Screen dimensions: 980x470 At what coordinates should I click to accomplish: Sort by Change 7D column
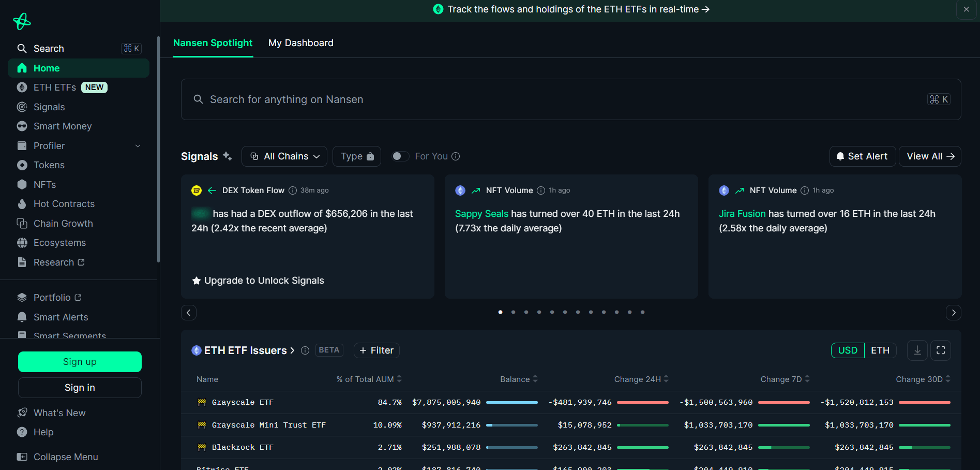tap(785, 379)
